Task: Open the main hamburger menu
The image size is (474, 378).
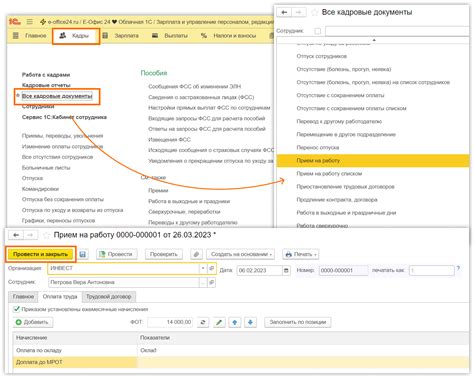Action: 30,22
